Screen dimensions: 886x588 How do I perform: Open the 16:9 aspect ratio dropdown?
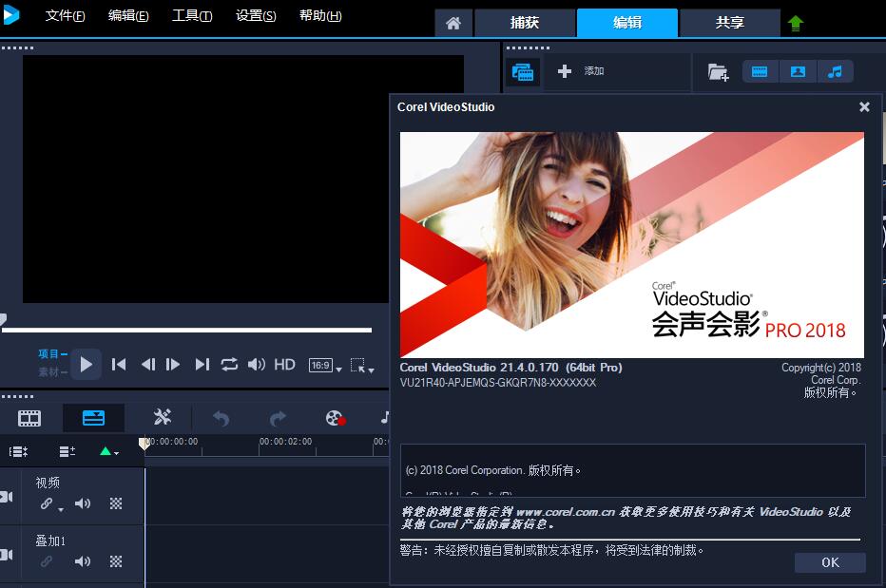click(325, 366)
